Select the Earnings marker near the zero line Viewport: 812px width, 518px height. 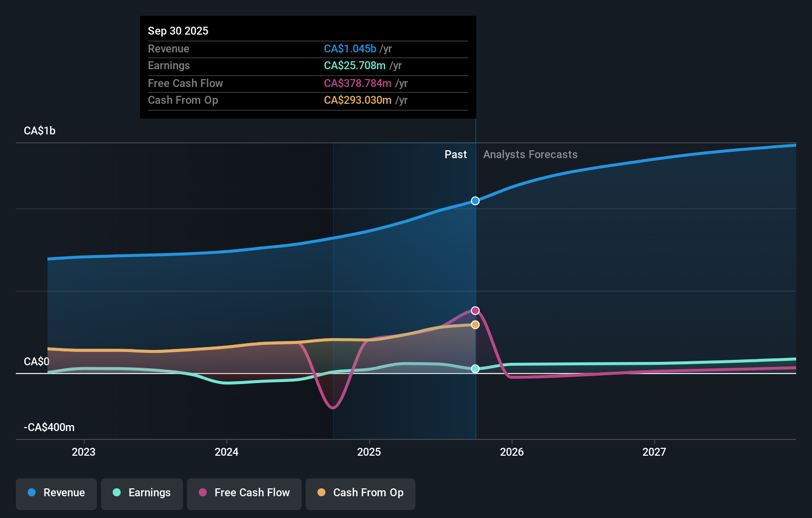[x=475, y=369]
